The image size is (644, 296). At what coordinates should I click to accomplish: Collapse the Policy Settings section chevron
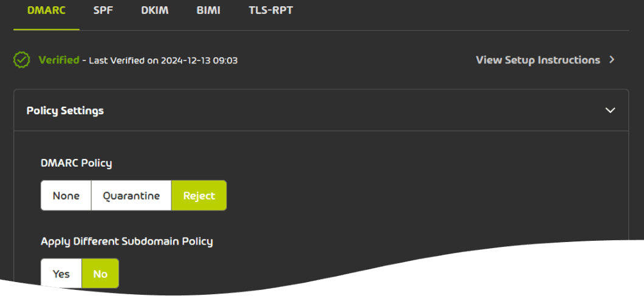click(610, 110)
